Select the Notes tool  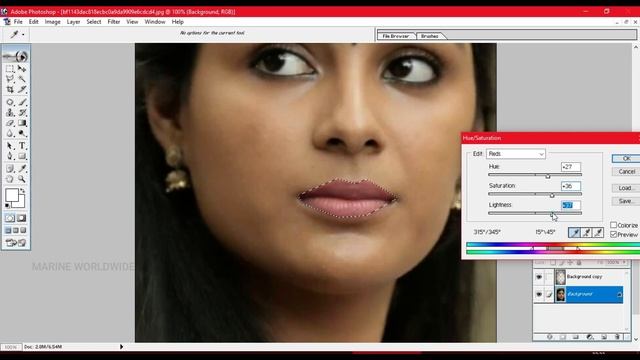[x=10, y=169]
